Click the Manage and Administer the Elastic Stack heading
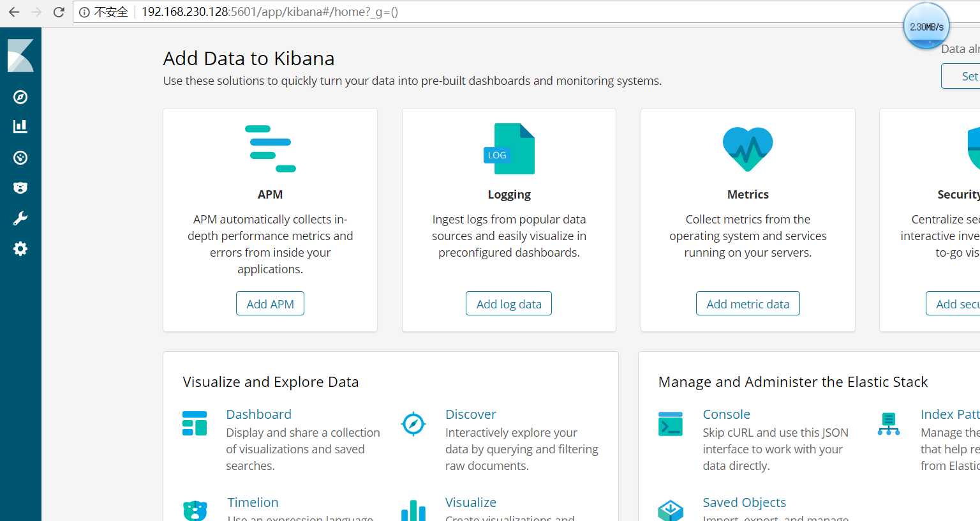The image size is (980, 521). (x=793, y=382)
